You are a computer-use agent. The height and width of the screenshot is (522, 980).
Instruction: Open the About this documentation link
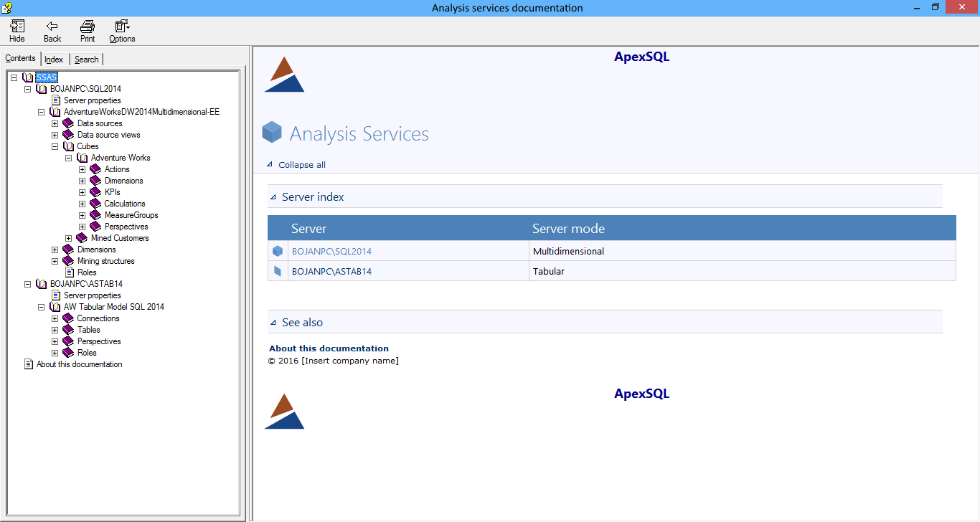(329, 348)
